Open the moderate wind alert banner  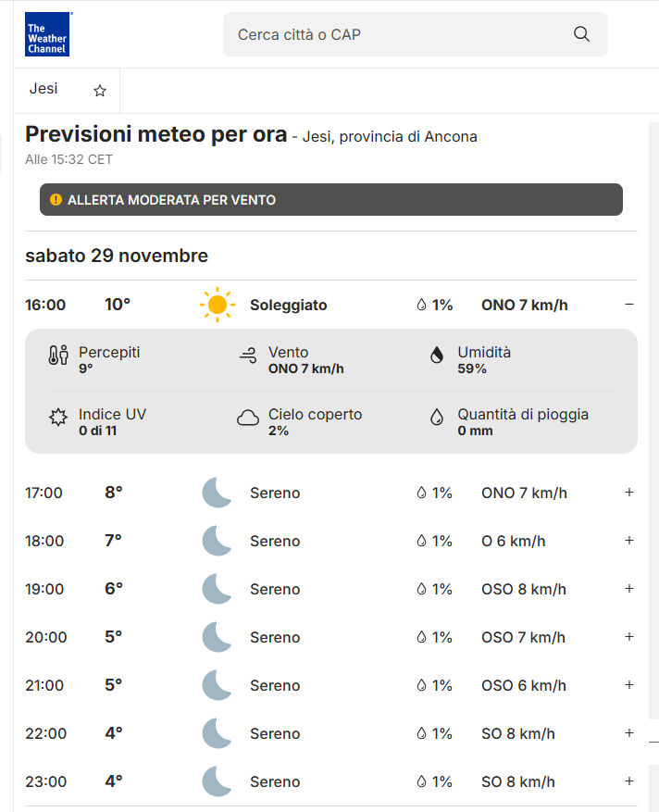pyautogui.click(x=330, y=199)
